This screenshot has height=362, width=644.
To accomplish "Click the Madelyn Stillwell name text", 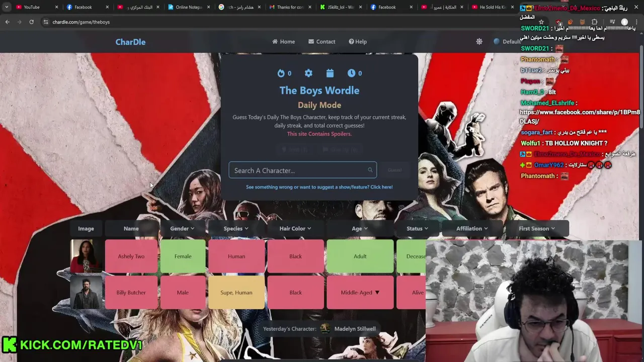I will (355, 329).
